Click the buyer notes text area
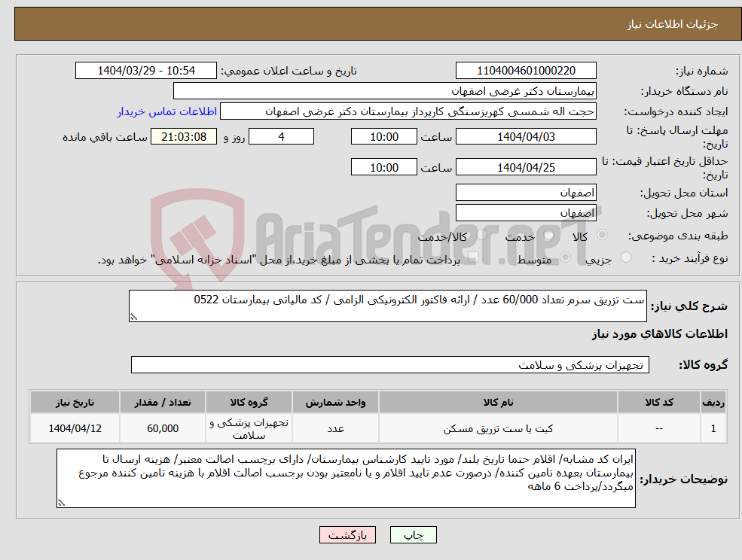Image resolution: width=742 pixels, height=560 pixels. point(346,479)
